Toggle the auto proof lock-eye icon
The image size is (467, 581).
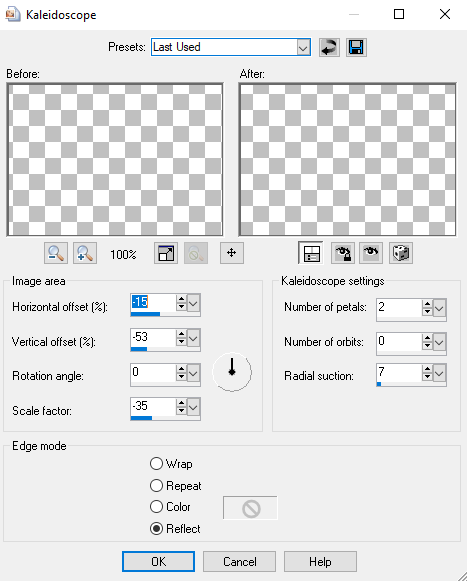click(x=342, y=253)
